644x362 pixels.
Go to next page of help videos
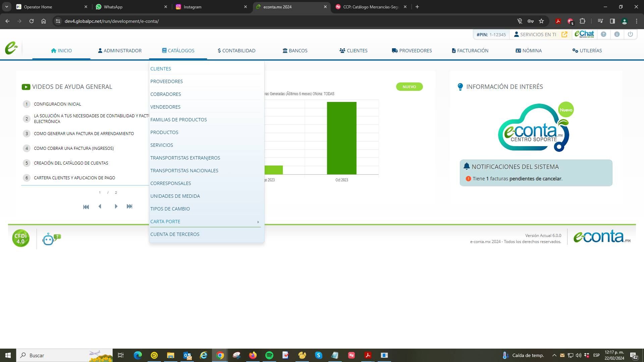click(x=116, y=206)
